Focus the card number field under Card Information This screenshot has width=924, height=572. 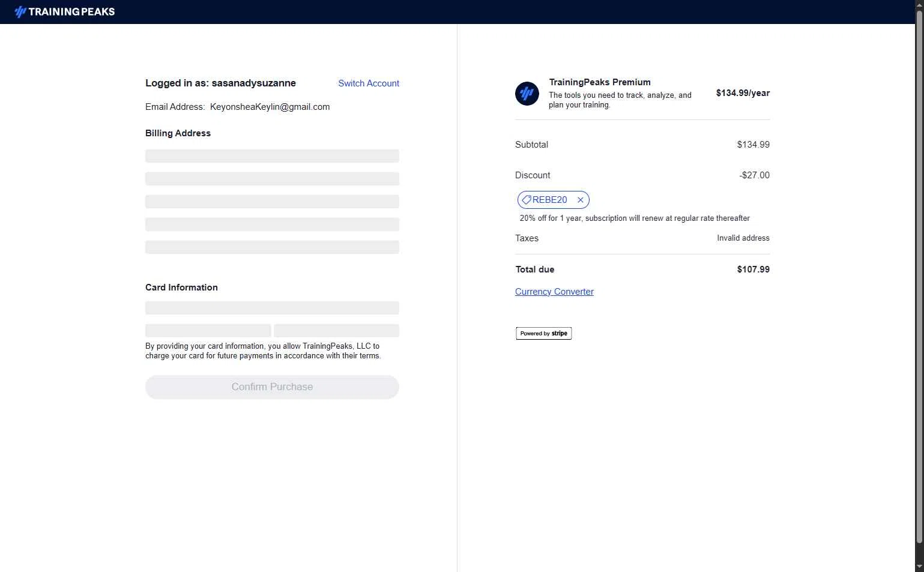coord(272,308)
